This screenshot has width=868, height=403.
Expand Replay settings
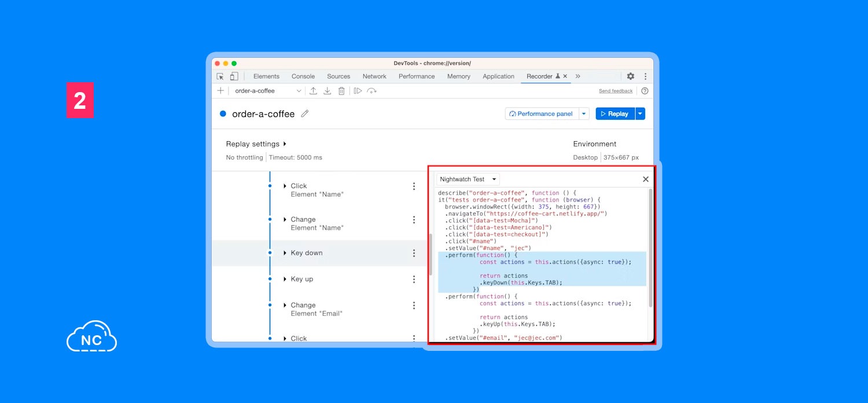pyautogui.click(x=256, y=144)
